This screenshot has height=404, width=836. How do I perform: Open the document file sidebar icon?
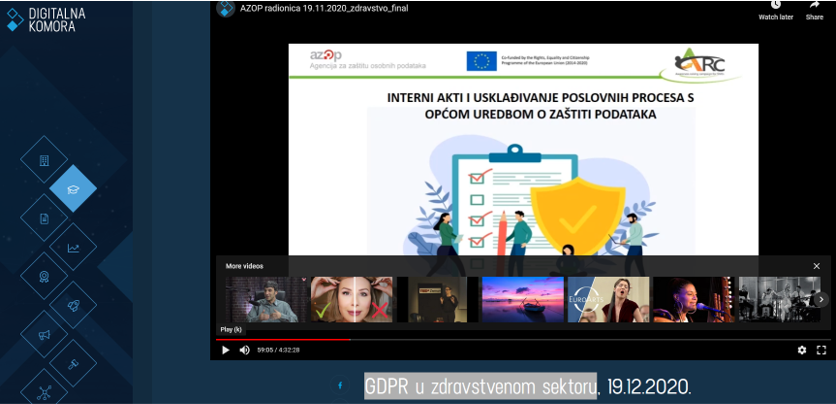tap(44, 218)
